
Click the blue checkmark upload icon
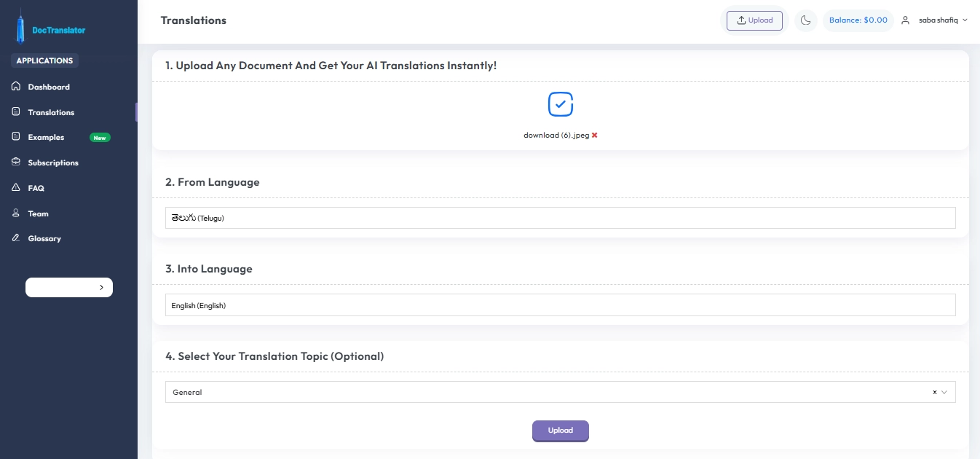coord(560,103)
